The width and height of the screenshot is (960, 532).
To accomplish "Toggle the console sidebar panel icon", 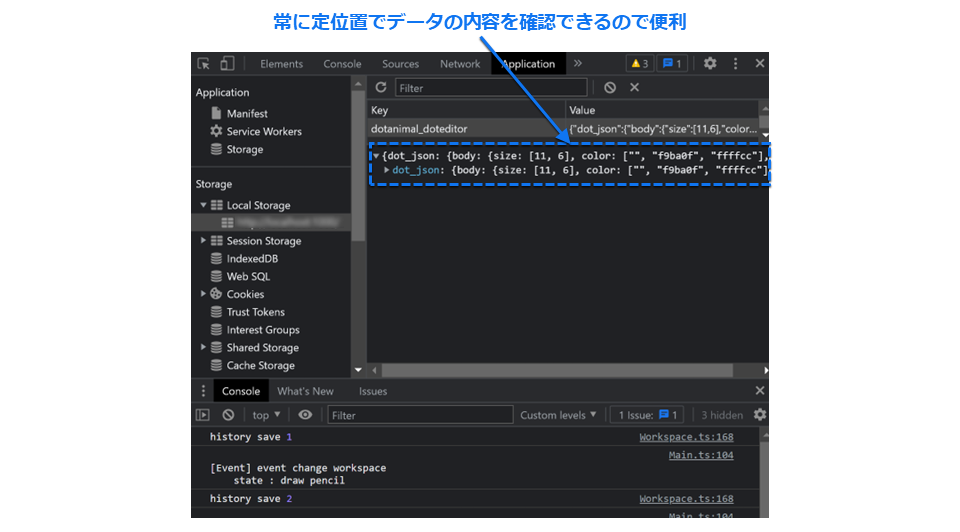I will 203,415.
